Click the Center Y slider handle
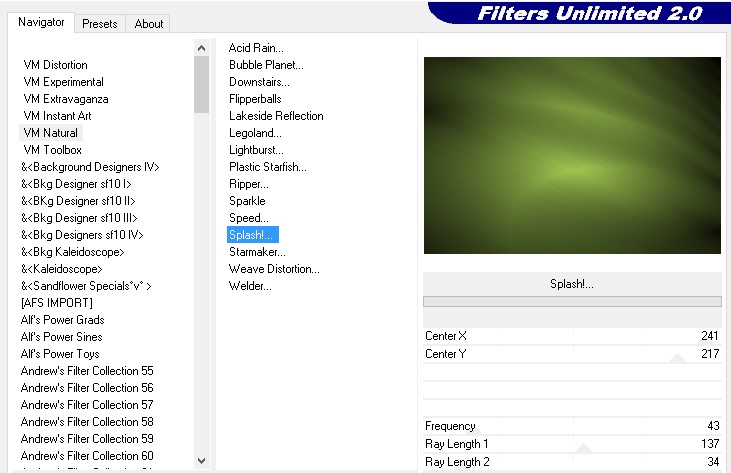Image resolution: width=731 pixels, height=473 pixels. tap(677, 359)
